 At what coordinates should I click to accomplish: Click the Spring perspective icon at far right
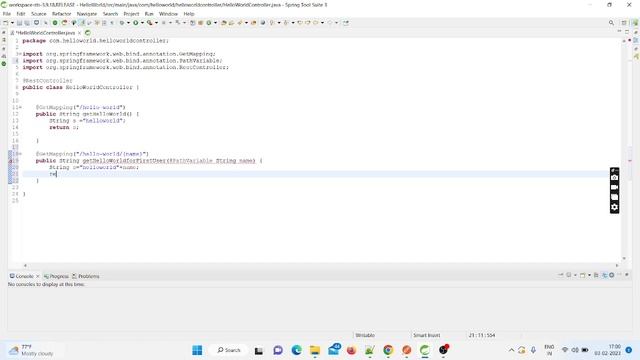pos(635,23)
